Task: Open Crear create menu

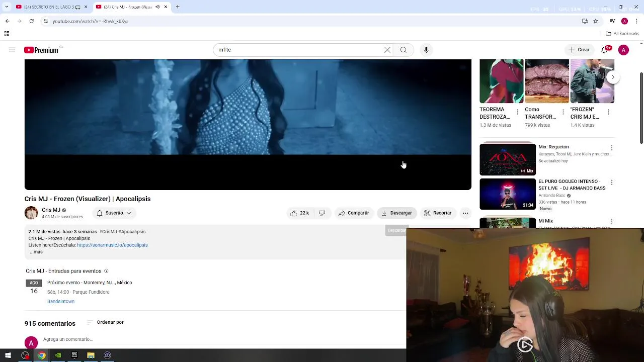Action: [579, 50]
